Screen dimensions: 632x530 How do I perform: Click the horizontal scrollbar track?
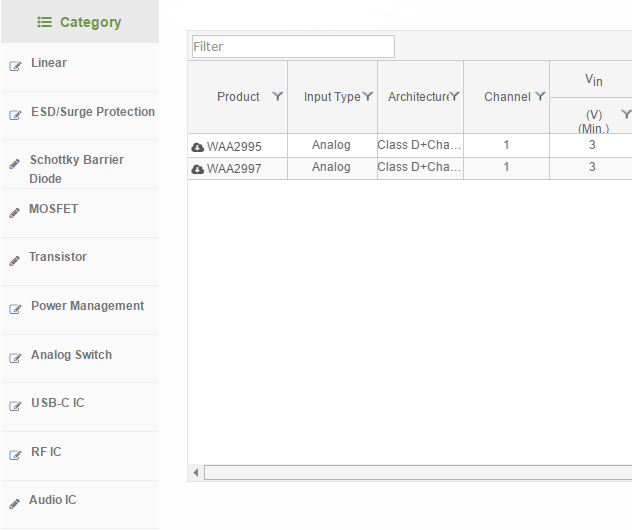(x=418, y=472)
